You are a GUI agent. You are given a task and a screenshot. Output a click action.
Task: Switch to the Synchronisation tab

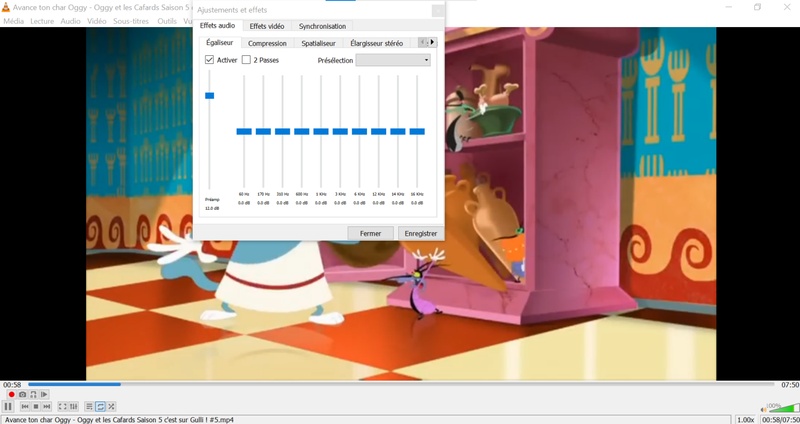pyautogui.click(x=322, y=26)
